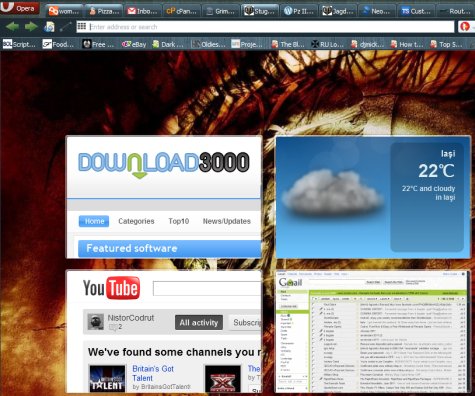475x396 pixels.
Task: Open the Download3000 Speed Dial thumbnail
Action: [164, 197]
